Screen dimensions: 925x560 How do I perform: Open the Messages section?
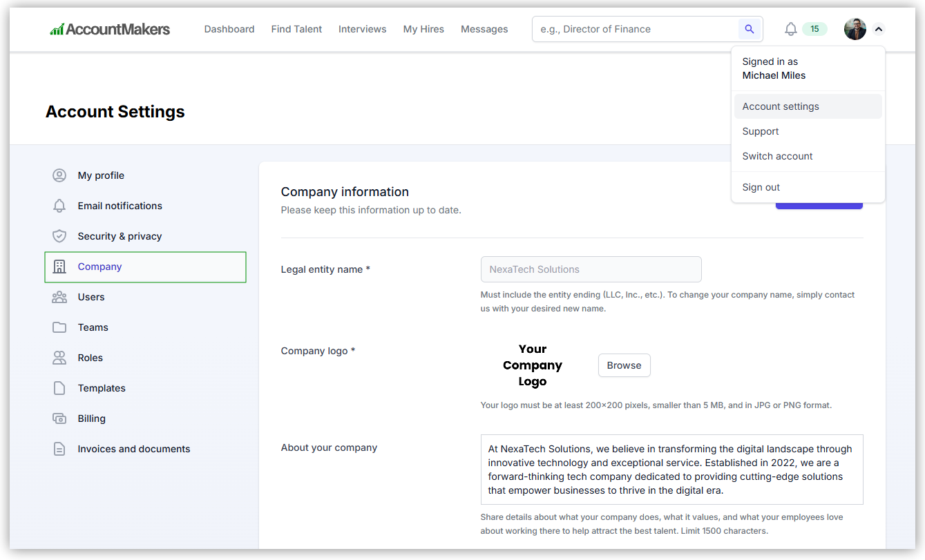pos(484,29)
